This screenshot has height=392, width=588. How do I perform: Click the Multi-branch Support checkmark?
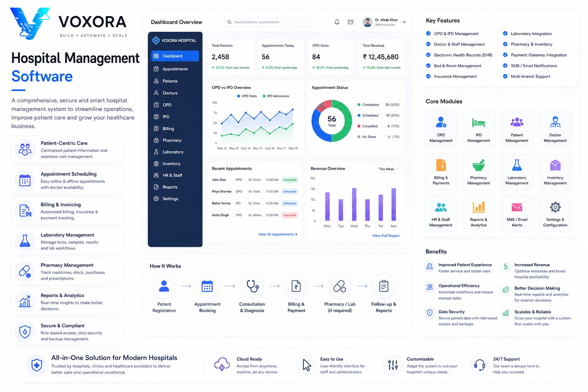tap(505, 76)
